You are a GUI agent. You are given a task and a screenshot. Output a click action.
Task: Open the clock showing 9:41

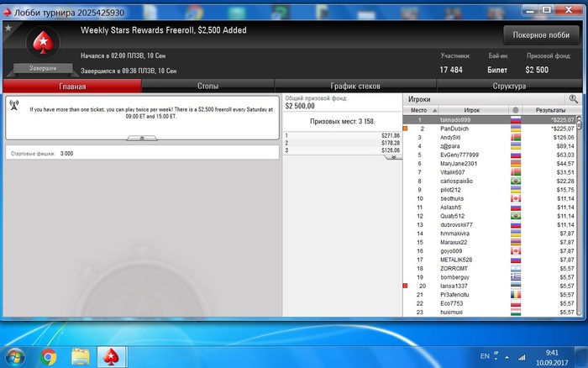552,357
